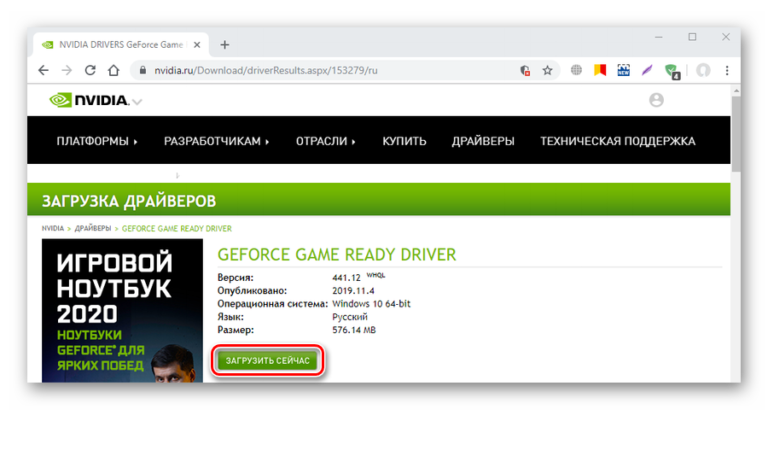Click the ИГРОВОЙ НОУТБУК 2020 banner
The width and height of the screenshot is (768, 468).
tap(121, 311)
